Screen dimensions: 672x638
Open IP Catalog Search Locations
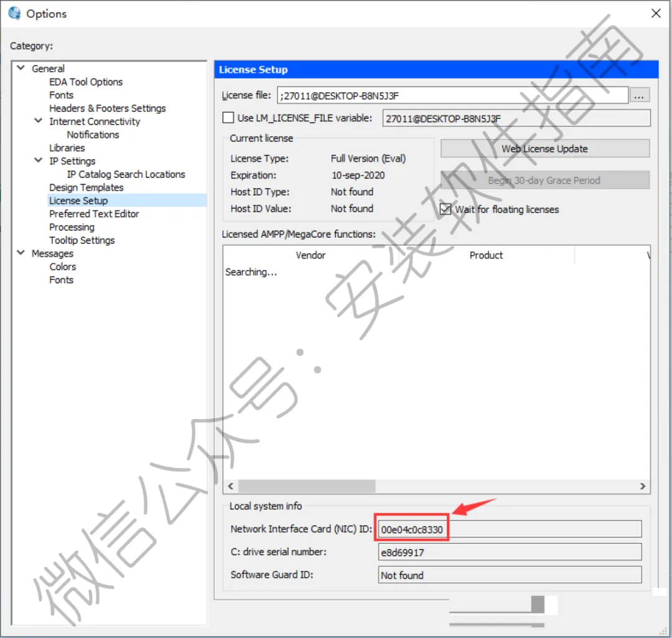126,174
